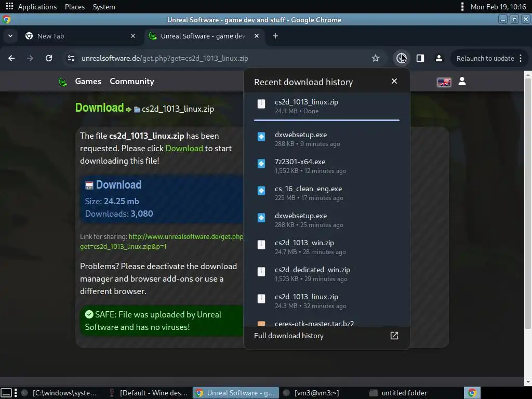Click the browser forward arrow
Image resolution: width=532 pixels, height=399 pixels.
[x=30, y=58]
